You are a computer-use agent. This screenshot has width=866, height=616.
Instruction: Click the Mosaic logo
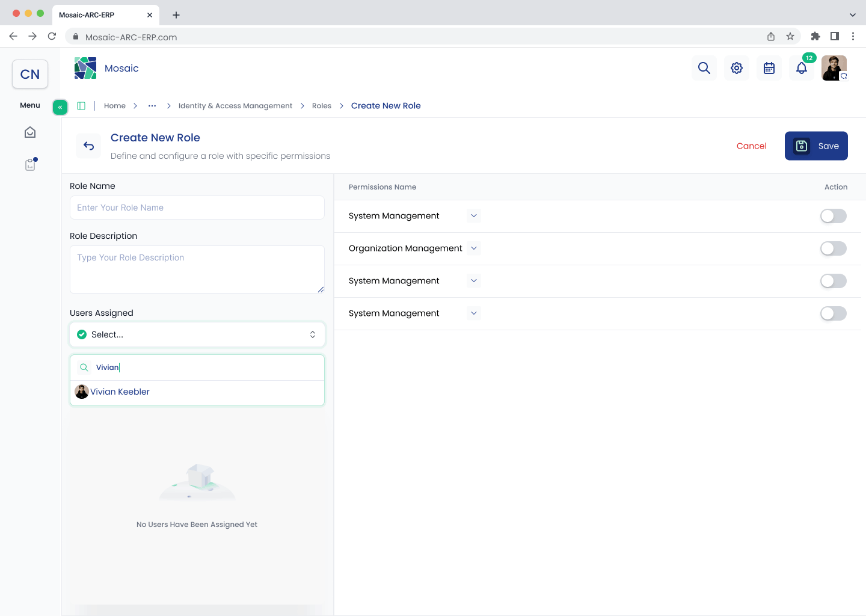(85, 68)
